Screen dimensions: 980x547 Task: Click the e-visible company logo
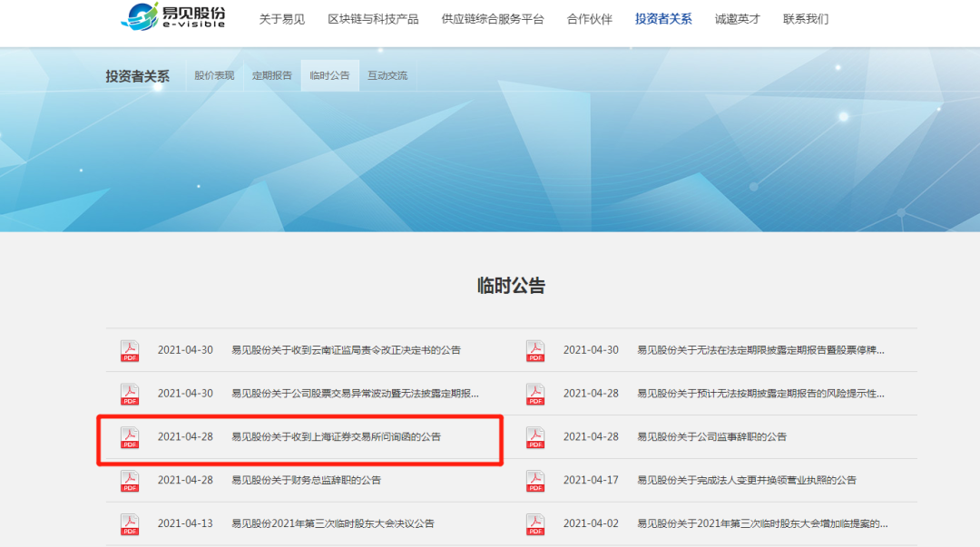click(x=173, y=16)
